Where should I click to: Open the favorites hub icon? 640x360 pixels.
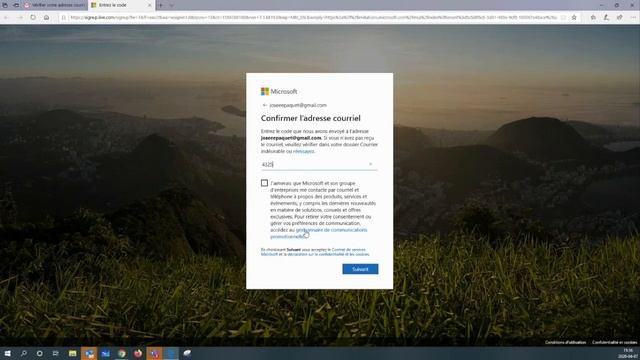click(x=593, y=18)
